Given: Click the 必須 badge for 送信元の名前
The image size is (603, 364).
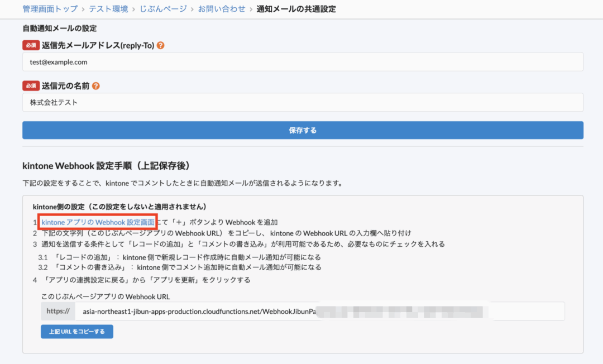Looking at the screenshot, I should [31, 86].
